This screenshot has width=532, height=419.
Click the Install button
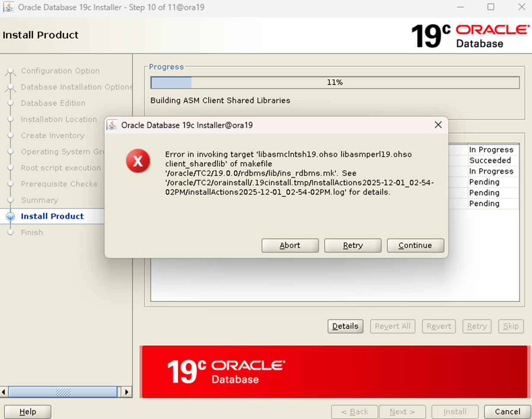tap(455, 412)
